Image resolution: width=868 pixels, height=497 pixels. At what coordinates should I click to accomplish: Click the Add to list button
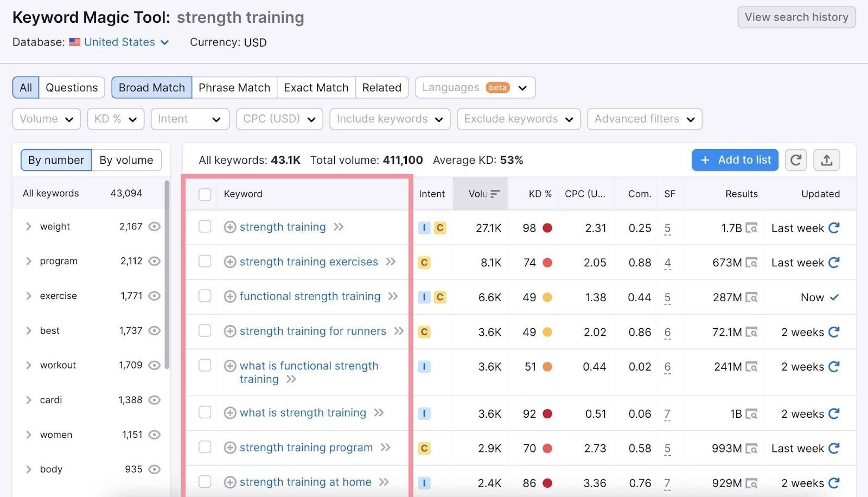tap(735, 160)
